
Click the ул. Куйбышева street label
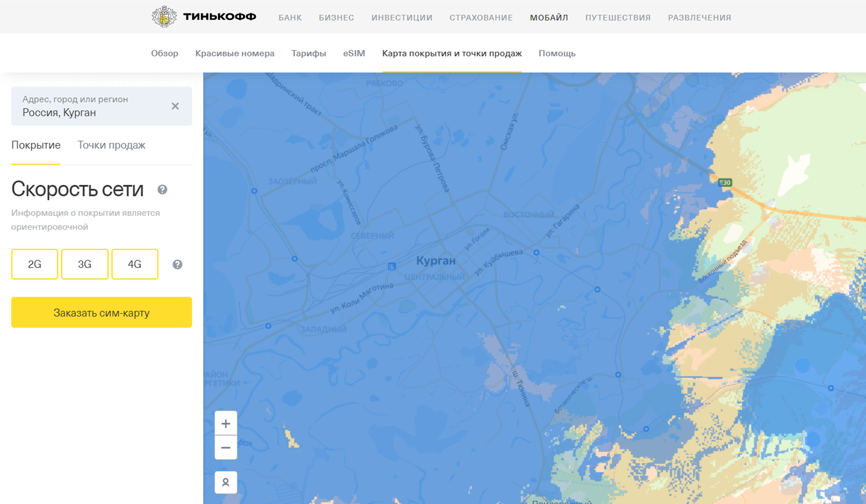tap(498, 262)
